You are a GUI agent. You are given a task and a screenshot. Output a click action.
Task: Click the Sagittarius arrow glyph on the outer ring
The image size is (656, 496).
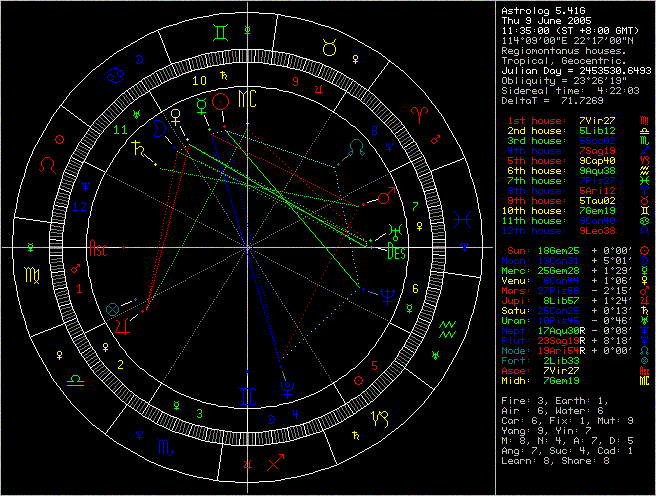coord(276,461)
